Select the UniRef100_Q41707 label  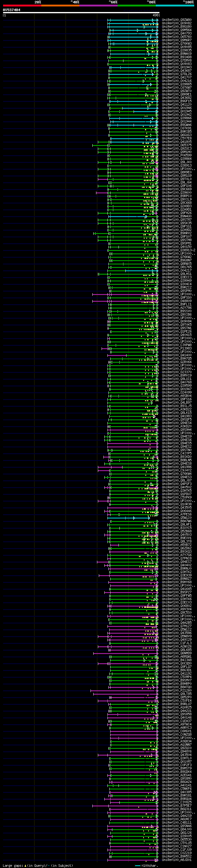click(x=176, y=77)
